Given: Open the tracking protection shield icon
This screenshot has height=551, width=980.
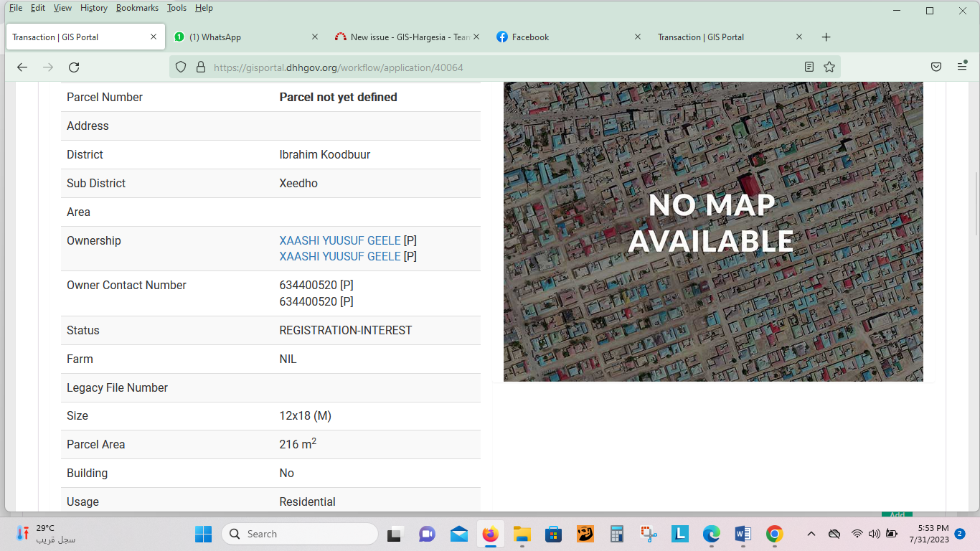Looking at the screenshot, I should click(181, 67).
